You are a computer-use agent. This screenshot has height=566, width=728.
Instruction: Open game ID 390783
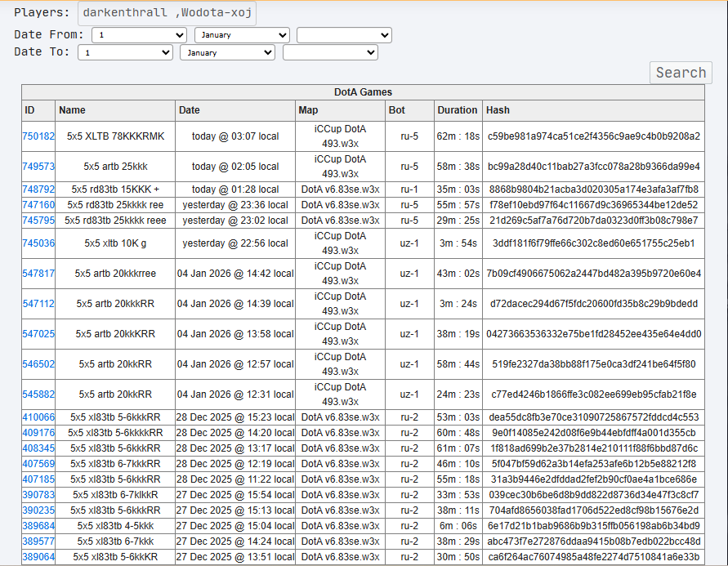[x=38, y=495]
